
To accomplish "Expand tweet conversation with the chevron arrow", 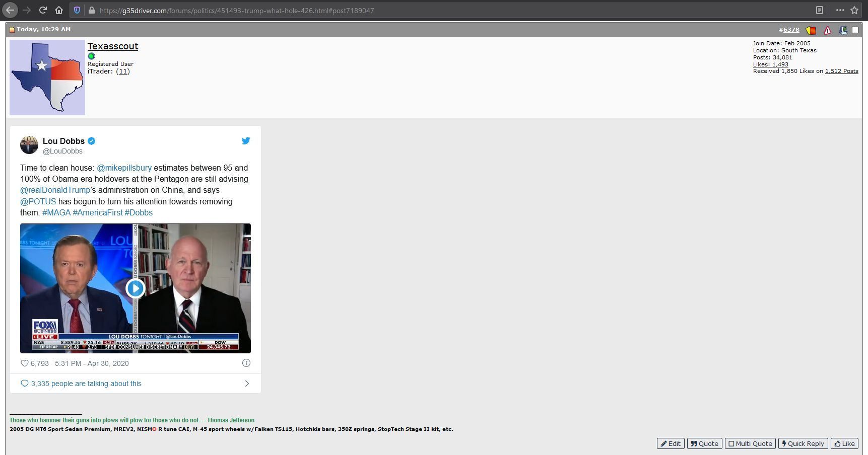I will pos(247,384).
